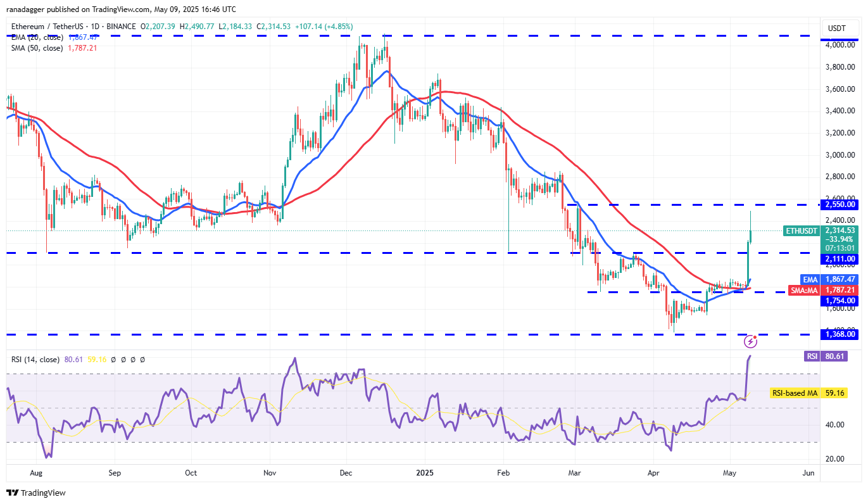Click the 2,111.00 horizontal level label
The image size is (868, 504).
(x=839, y=259)
